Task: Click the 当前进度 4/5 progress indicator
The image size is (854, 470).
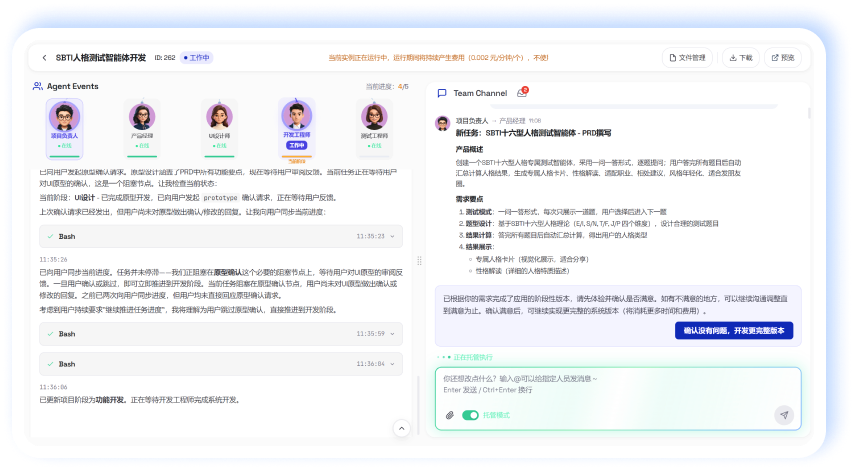Action: 387,87
